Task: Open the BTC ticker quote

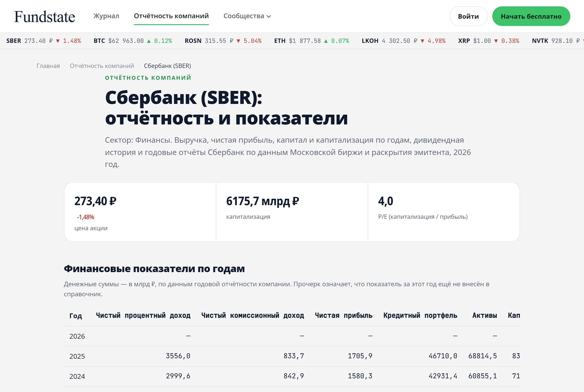Action: click(133, 41)
